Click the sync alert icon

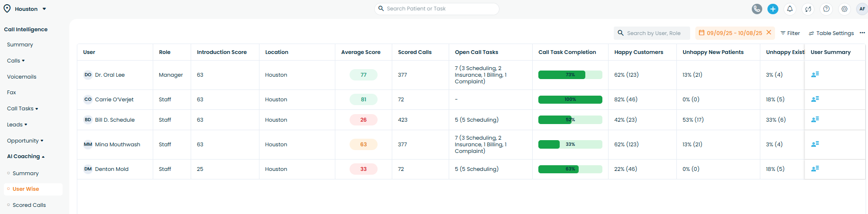click(808, 9)
